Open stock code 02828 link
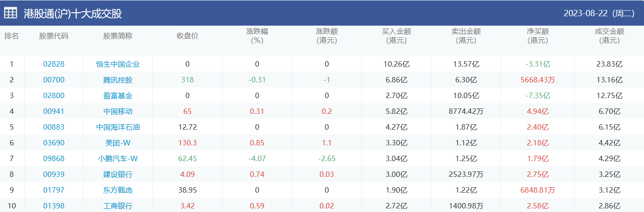The image size is (644, 212). click(x=54, y=64)
